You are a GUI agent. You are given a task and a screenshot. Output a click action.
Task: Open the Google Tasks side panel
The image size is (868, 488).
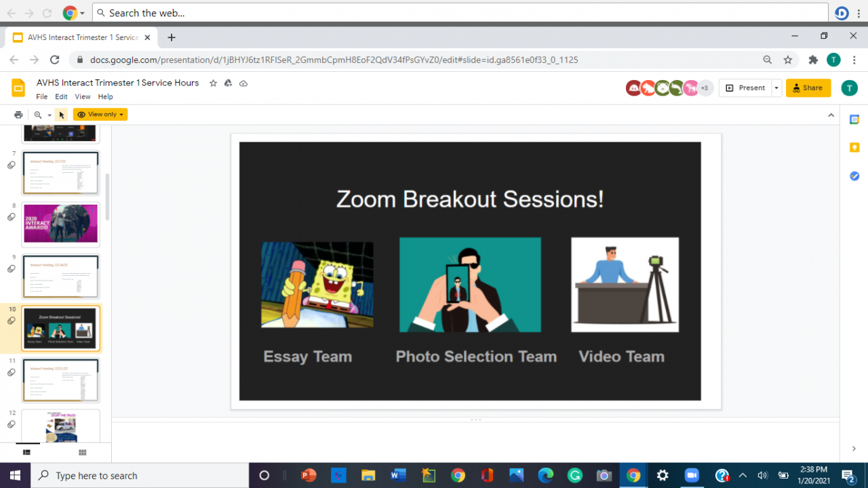[x=854, y=176]
